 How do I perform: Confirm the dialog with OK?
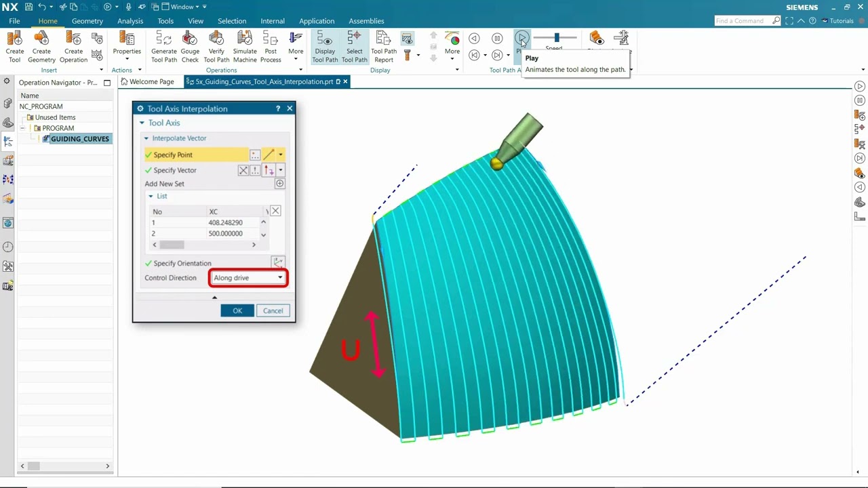(x=237, y=310)
